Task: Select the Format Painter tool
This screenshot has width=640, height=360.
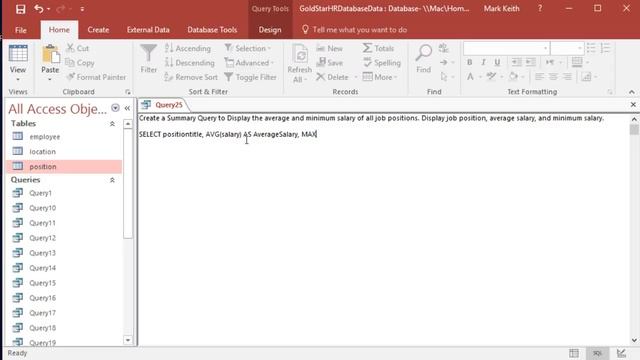Action: 96,77
